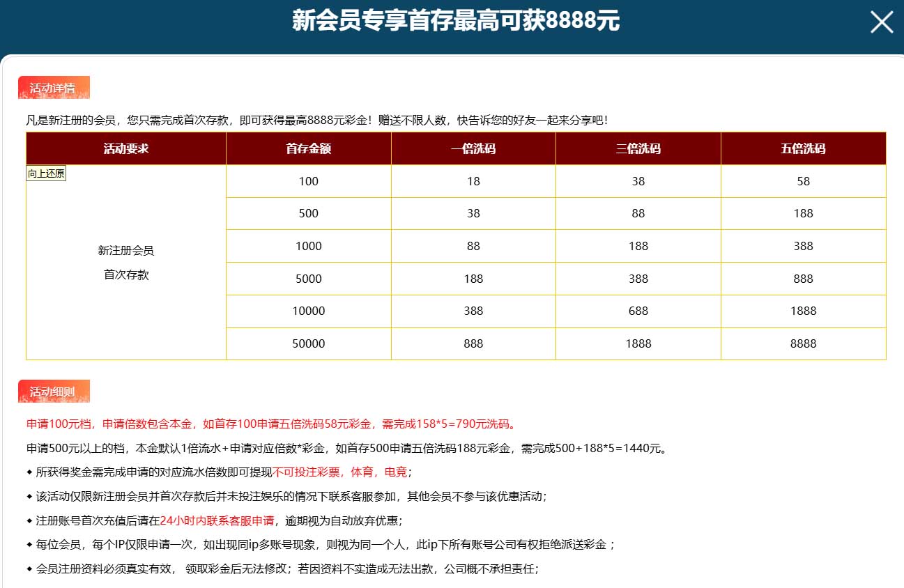This screenshot has height=588, width=904.
Task: Click the 五倍洗码 table header
Action: (x=803, y=148)
